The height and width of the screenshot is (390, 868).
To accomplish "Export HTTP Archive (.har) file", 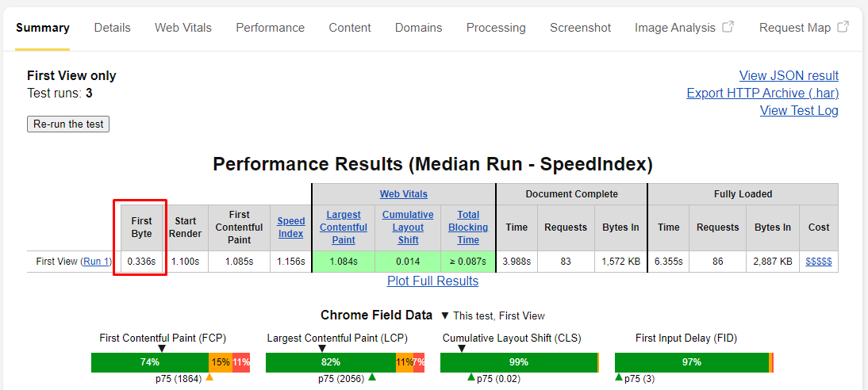I will click(762, 93).
